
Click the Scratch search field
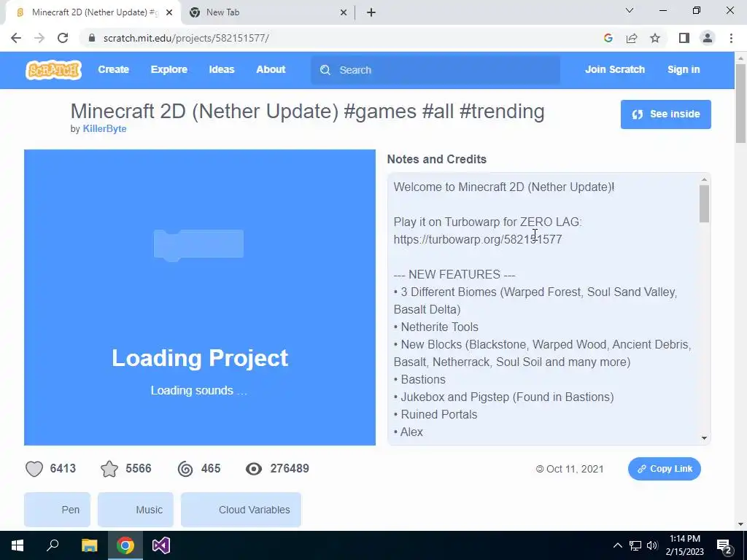pos(436,70)
